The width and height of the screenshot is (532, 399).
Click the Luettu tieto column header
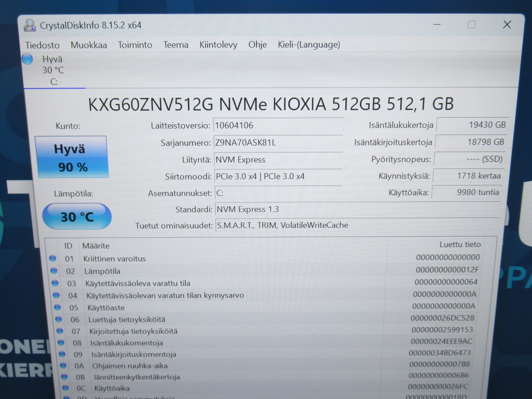click(460, 244)
